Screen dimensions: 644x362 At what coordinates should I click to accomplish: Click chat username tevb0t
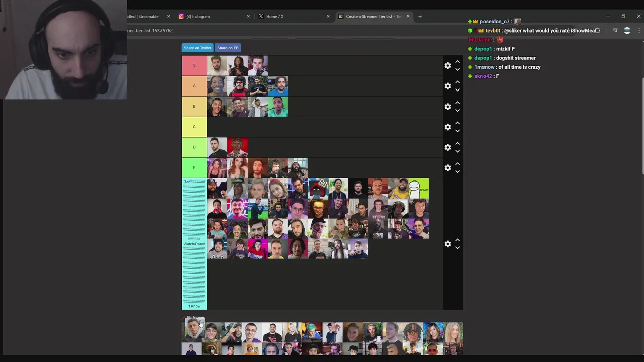click(492, 31)
